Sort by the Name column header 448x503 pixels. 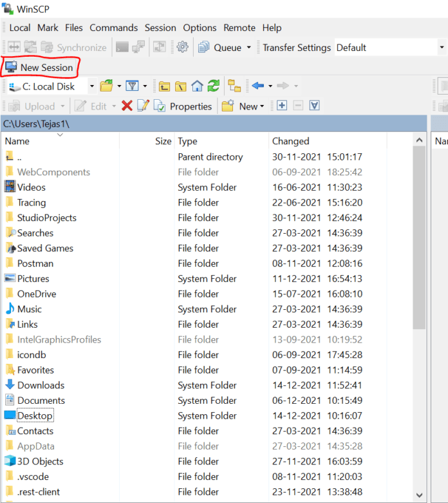point(61,141)
